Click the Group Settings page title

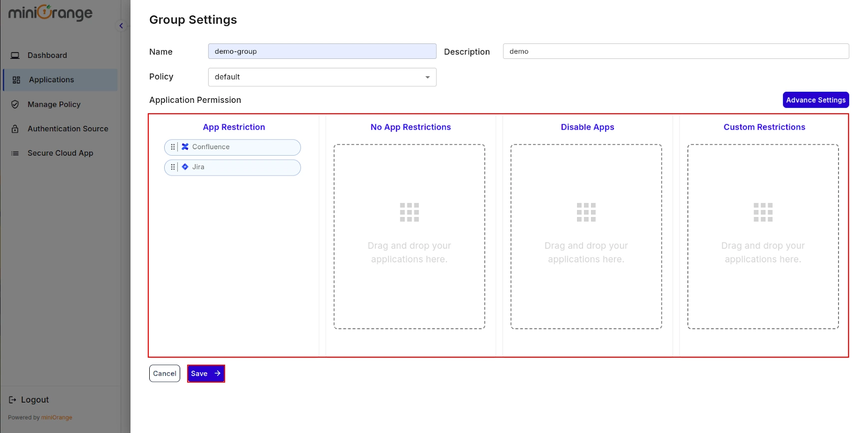[x=193, y=19]
